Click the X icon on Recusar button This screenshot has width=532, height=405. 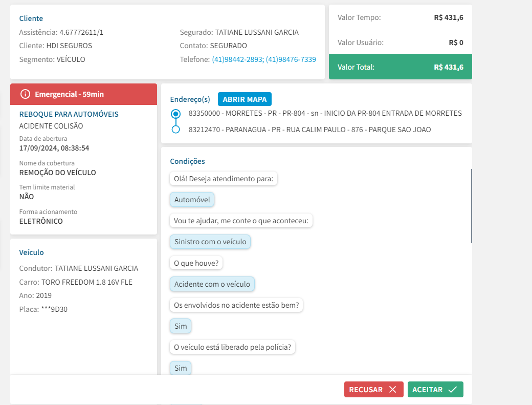[x=392, y=390]
